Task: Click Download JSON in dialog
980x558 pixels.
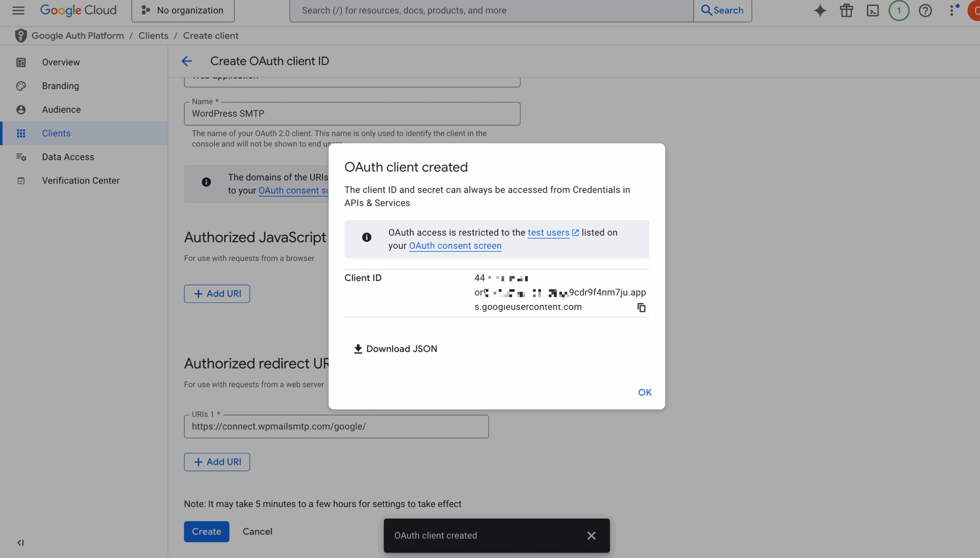Action: 395,349
